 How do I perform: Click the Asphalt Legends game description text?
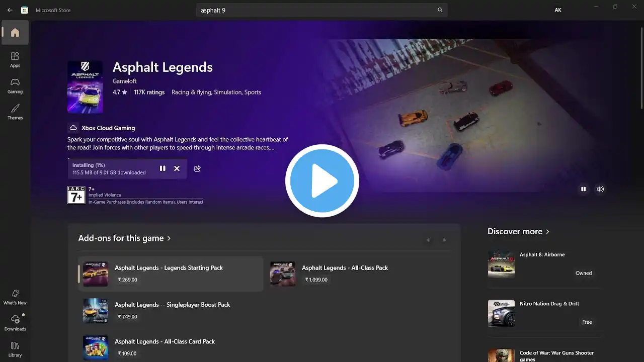pyautogui.click(x=178, y=143)
